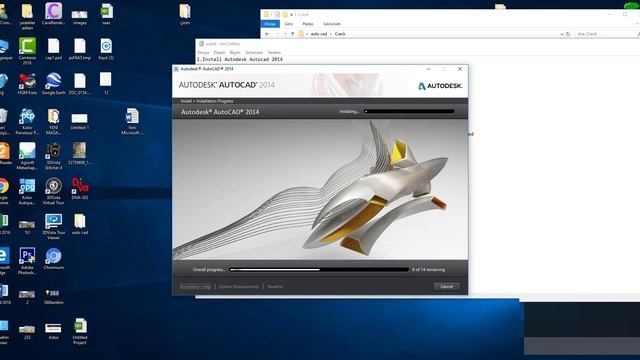
Task: Select the DIVA-GIS desktop shortcut
Action: [x=80, y=189]
